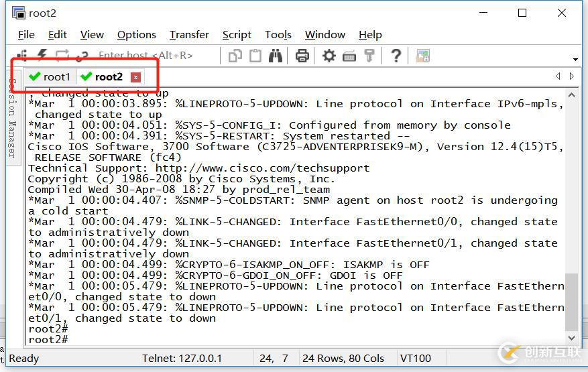Click the last root2# prompt line

(48, 340)
